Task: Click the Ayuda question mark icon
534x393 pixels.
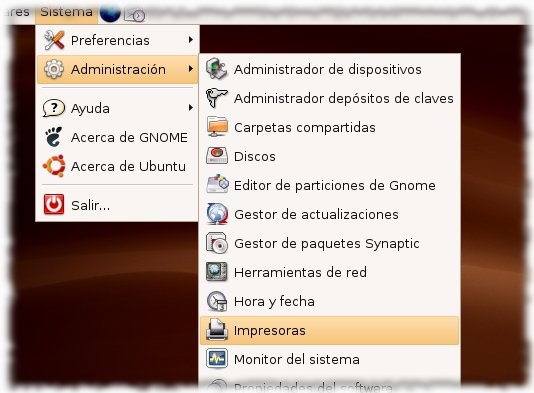Action: click(54, 108)
